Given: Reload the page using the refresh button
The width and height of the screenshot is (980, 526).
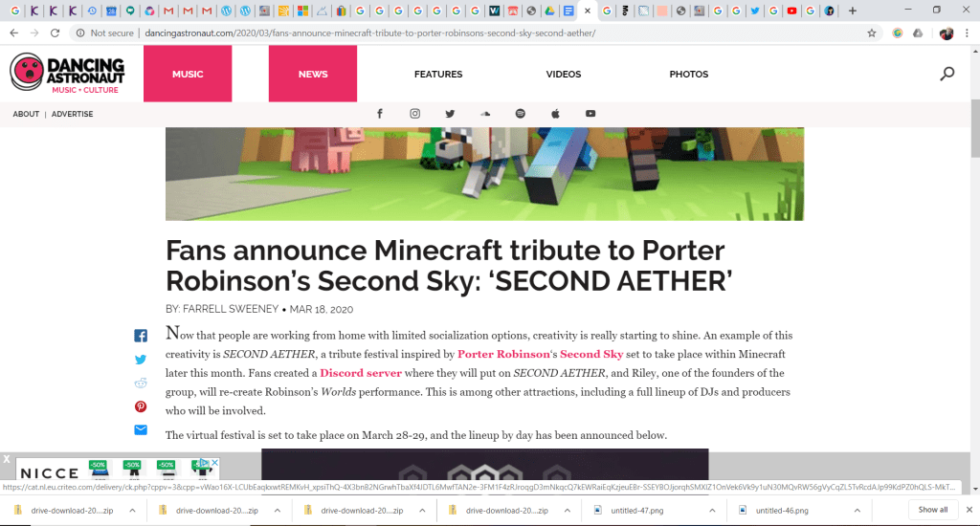Looking at the screenshot, I should pos(55,33).
